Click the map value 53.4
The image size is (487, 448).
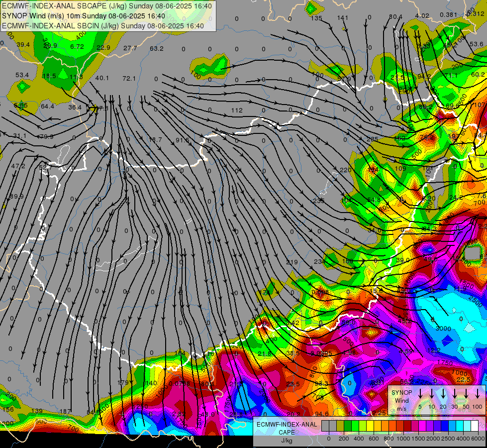click(x=22, y=75)
